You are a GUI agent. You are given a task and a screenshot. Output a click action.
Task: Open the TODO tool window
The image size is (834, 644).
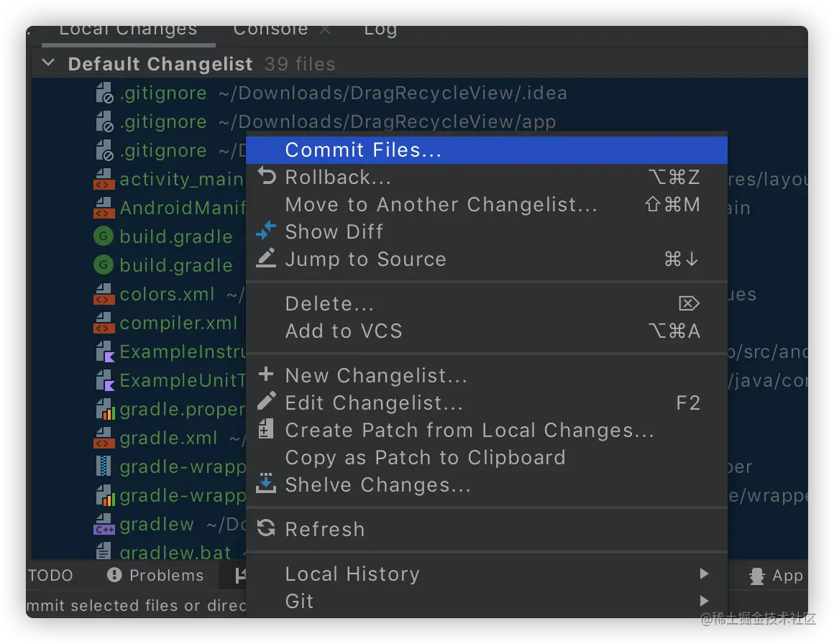[51, 576]
